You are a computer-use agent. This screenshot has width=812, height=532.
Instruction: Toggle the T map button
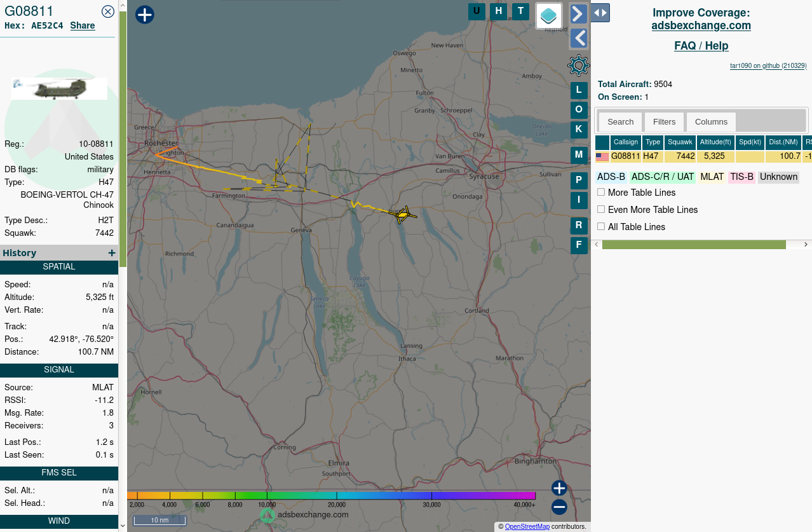(520, 11)
